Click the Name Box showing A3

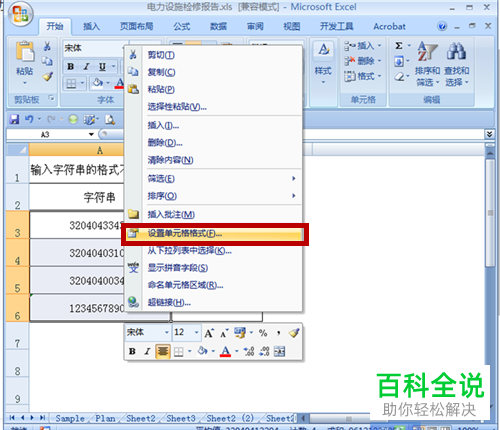tap(46, 134)
